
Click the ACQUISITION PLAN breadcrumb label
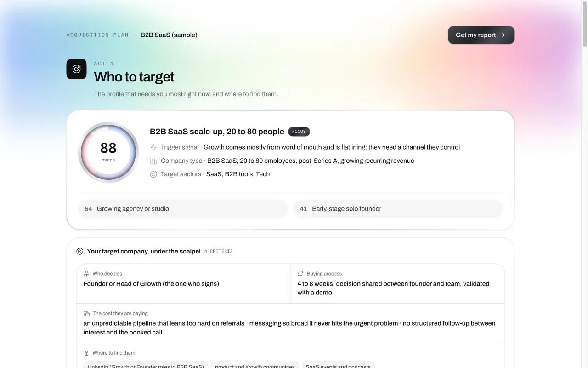[x=97, y=35]
